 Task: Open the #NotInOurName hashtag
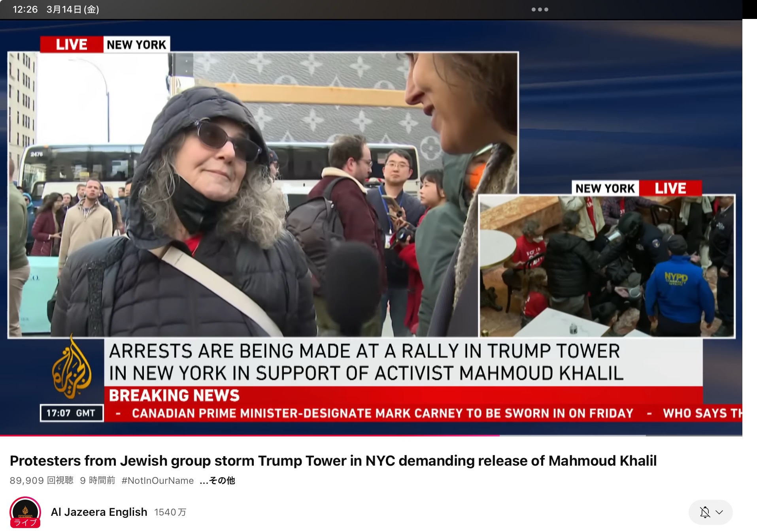click(158, 480)
